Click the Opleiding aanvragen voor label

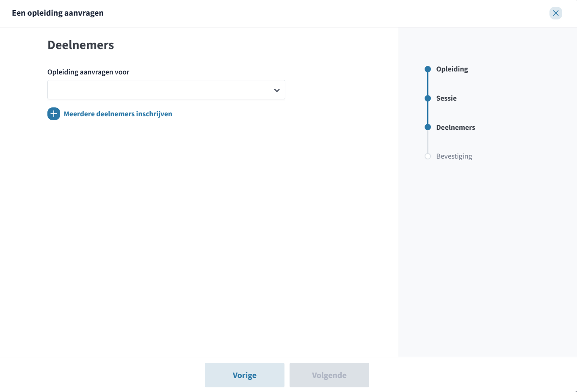coord(88,72)
